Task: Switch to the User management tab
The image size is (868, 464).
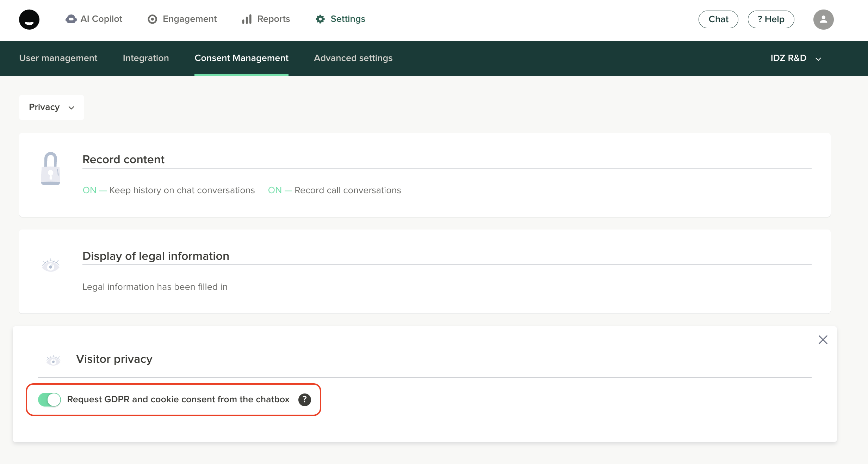Action: point(58,58)
